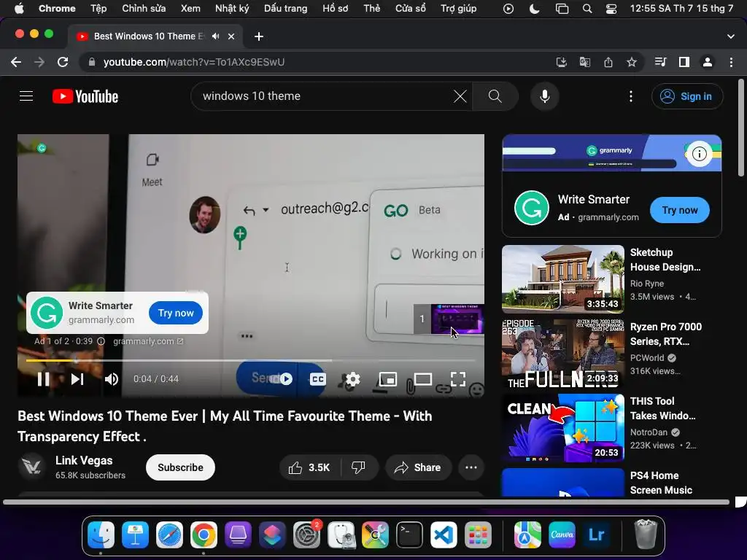Share this page icon in address bar

click(608, 62)
